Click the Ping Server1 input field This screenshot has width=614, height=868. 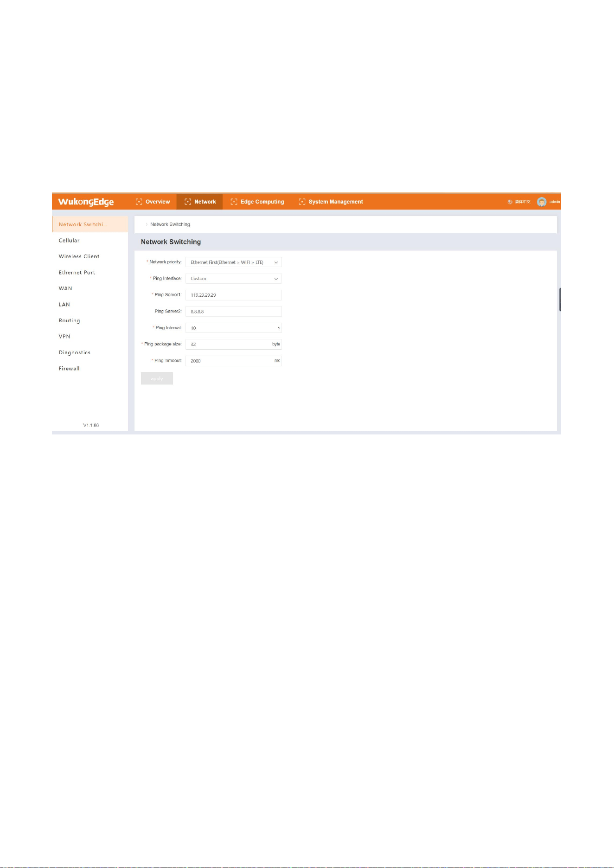click(x=234, y=295)
